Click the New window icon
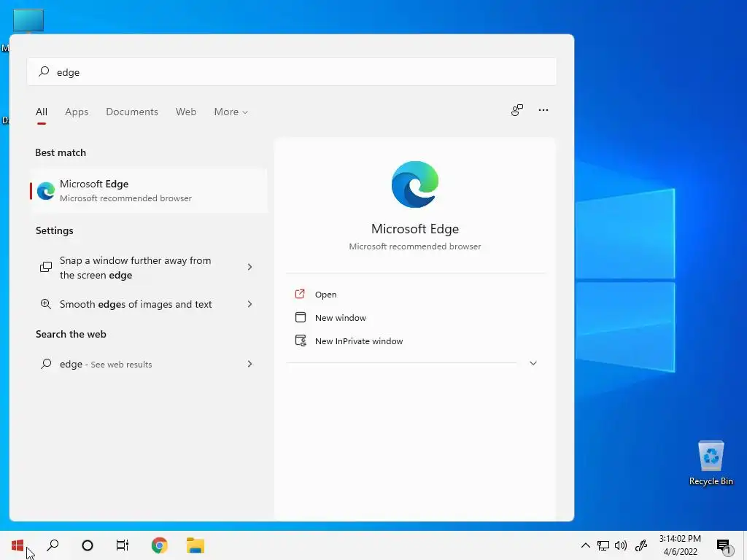747x560 pixels. [x=300, y=317]
